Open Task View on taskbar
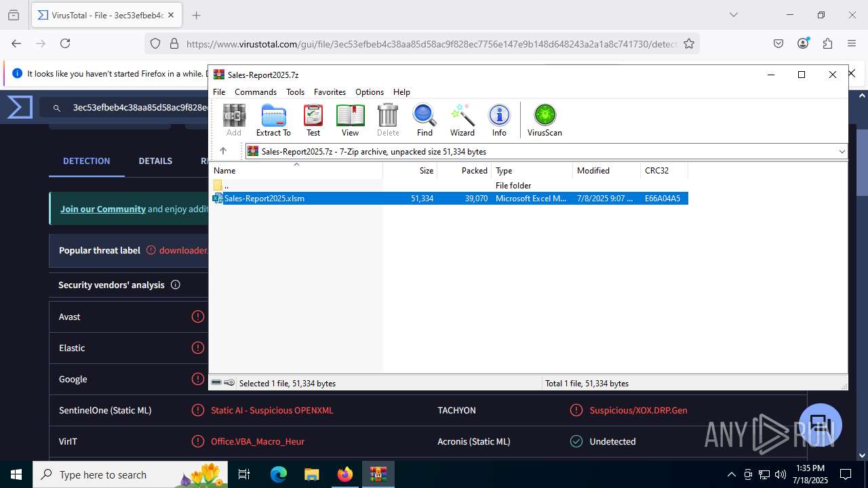Image resolution: width=868 pixels, height=488 pixels. click(245, 474)
